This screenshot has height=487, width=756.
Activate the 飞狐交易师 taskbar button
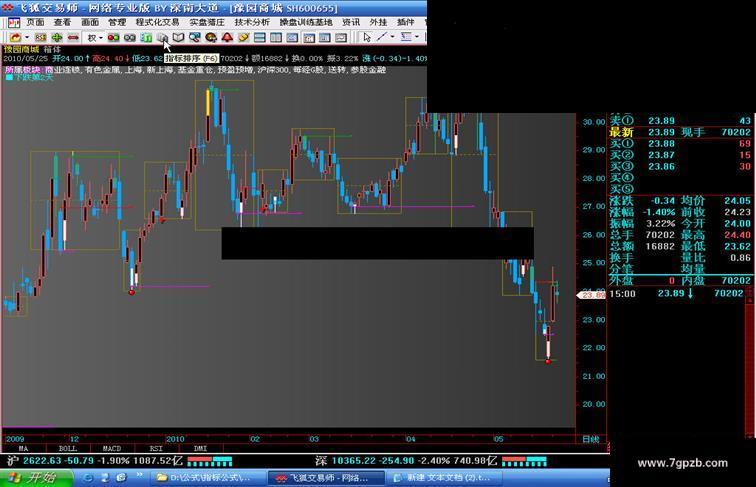326,478
